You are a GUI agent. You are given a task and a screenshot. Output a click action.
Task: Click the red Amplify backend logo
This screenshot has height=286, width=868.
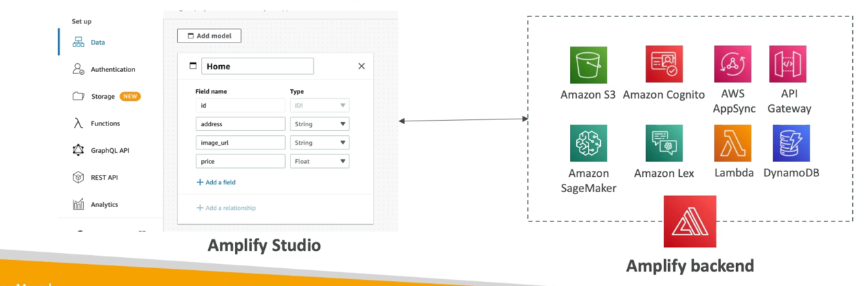(x=689, y=222)
